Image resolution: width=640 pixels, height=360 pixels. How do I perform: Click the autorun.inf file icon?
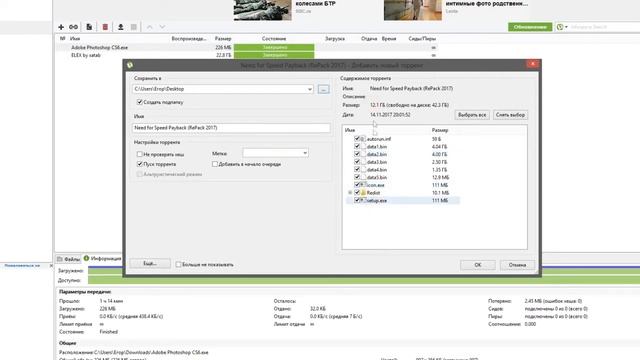pyautogui.click(x=363, y=139)
